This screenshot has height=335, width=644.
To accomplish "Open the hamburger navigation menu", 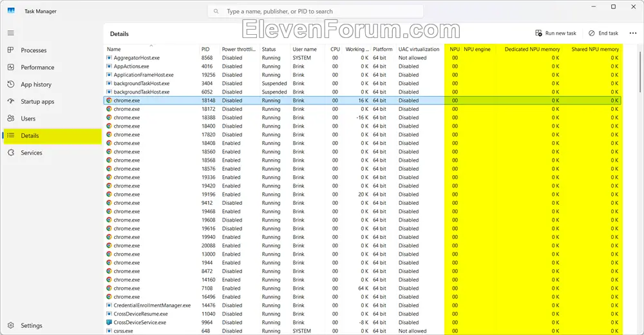I will (11, 33).
